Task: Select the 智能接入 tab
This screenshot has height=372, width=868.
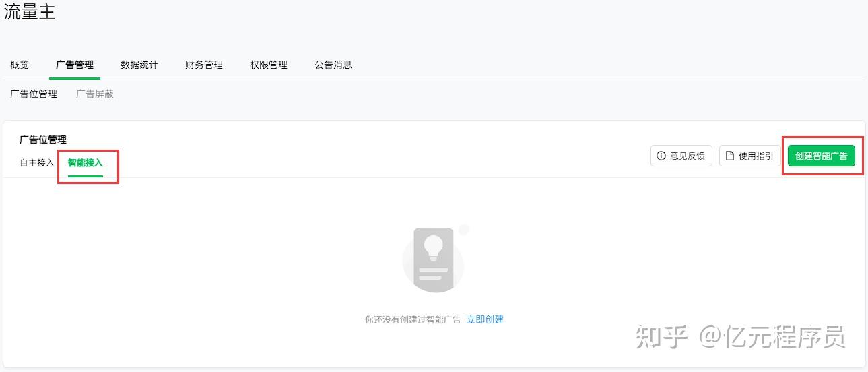Action: [x=86, y=162]
